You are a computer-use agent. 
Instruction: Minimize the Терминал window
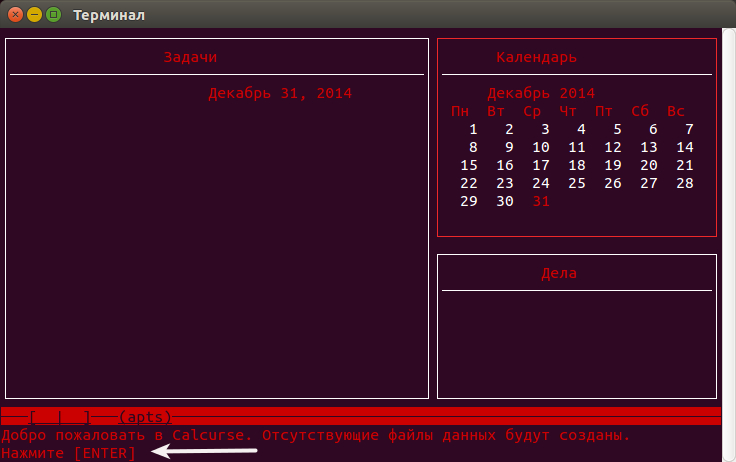coord(34,15)
